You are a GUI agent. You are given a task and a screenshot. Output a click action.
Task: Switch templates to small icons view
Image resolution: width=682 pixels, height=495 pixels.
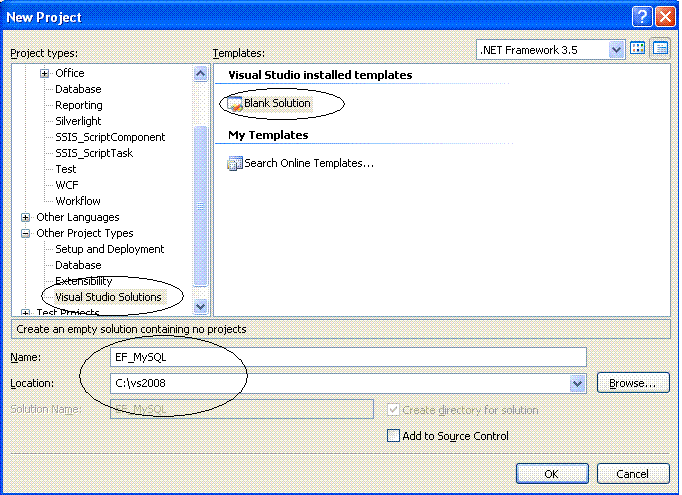[660, 48]
